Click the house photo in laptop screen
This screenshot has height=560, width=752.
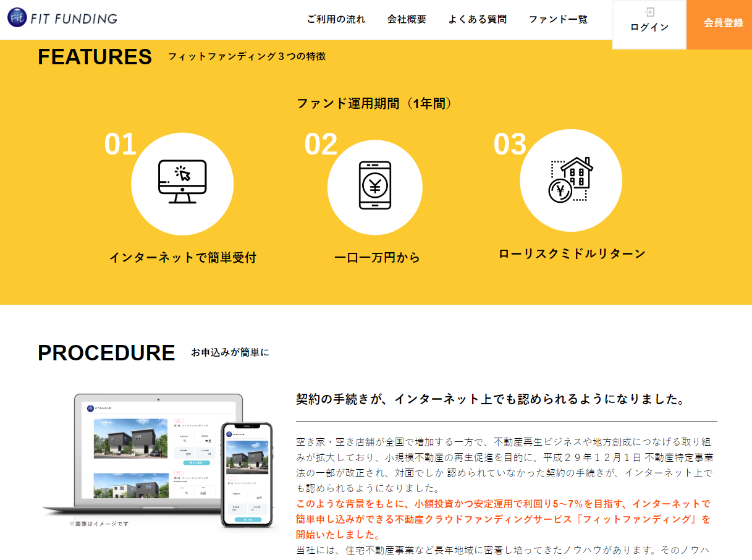pos(131,438)
